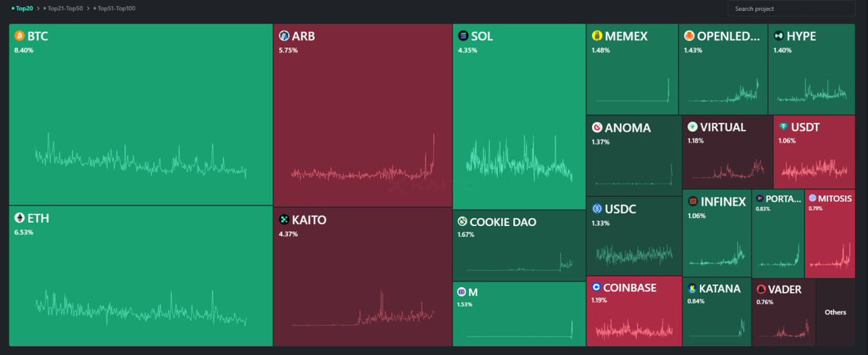Click the SOL Solana logo icon
Screen dimensions: 868x355
point(463,36)
